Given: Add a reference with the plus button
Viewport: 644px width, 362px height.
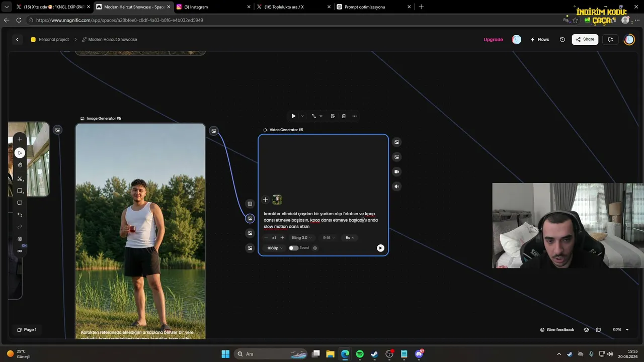Looking at the screenshot, I should point(266,200).
